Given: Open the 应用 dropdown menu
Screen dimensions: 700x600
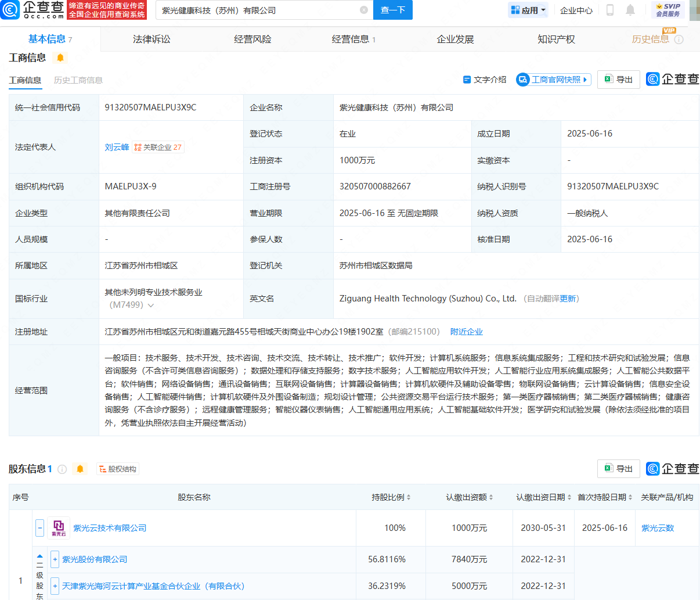Looking at the screenshot, I should (528, 10).
